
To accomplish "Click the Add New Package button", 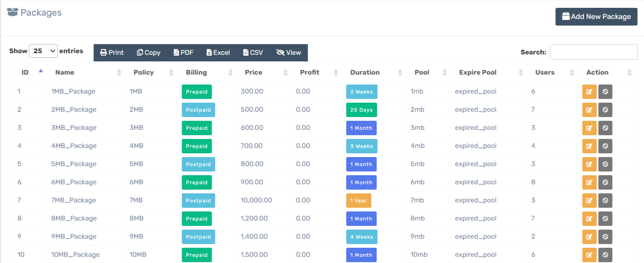I will pyautogui.click(x=596, y=17).
